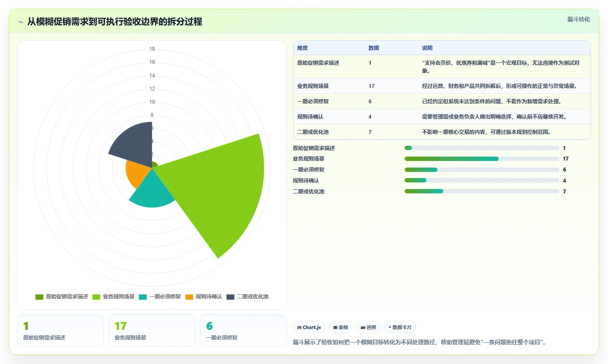Viewport: 608px width, 364px height.
Task: Toggle legend item 业务规则场景
Action: point(113,297)
